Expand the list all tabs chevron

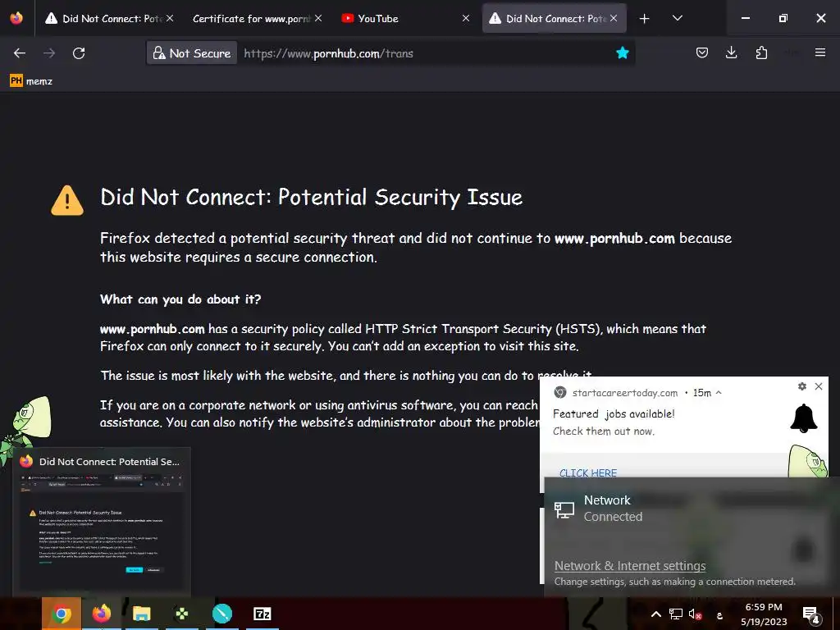tap(677, 18)
